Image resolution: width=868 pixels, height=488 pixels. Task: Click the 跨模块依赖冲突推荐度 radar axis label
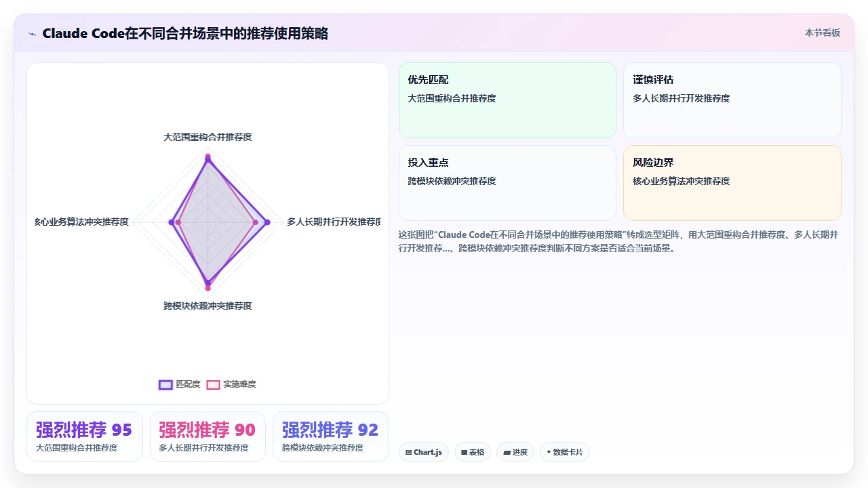pyautogui.click(x=208, y=306)
